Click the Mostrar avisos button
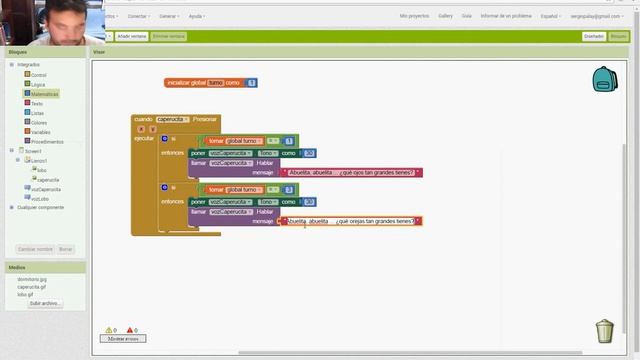The width and height of the screenshot is (640, 360). (x=123, y=338)
